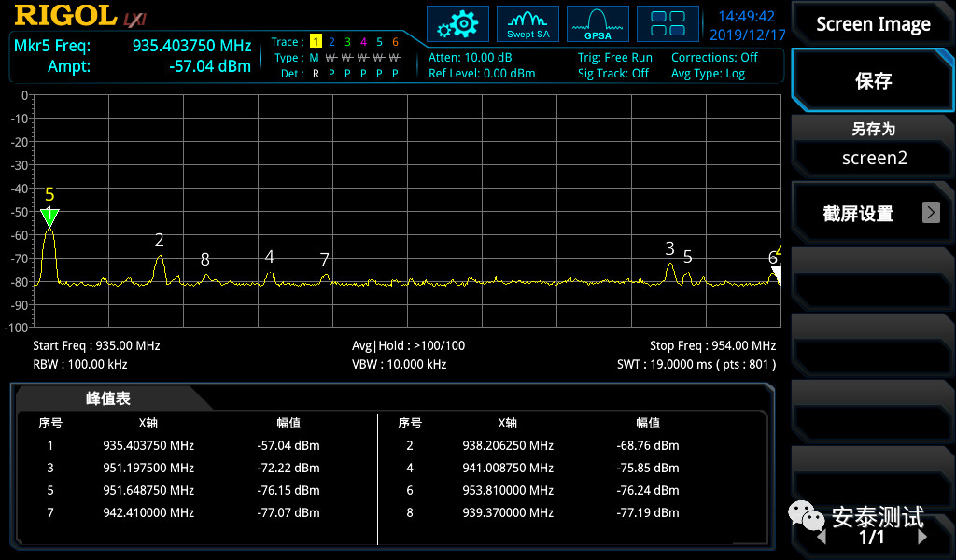Select green trace 3 indicator
Viewport: 956px width, 560px height.
pos(347,41)
